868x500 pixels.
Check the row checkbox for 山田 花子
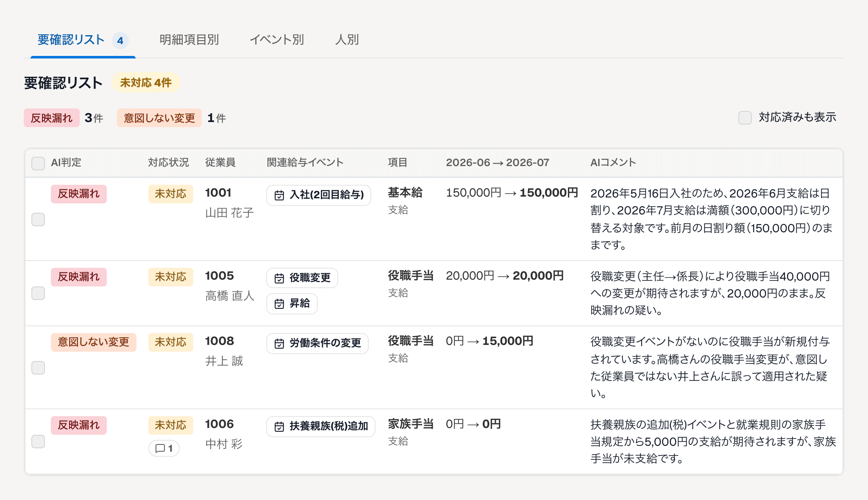(38, 219)
